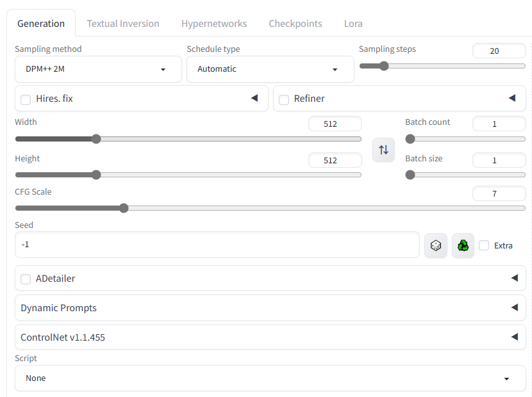Image resolution: width=532 pixels, height=397 pixels.
Task: Open the Schedule type dropdown
Action: [x=270, y=69]
